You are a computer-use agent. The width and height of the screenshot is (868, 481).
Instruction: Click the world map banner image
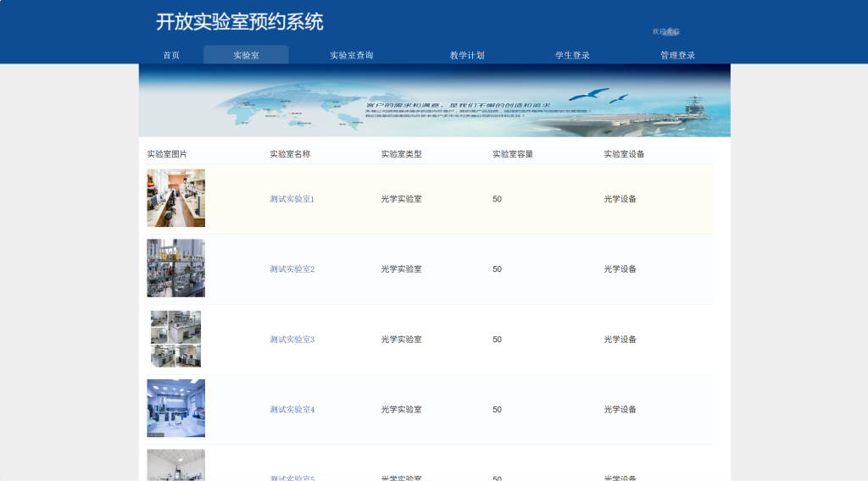(435, 101)
